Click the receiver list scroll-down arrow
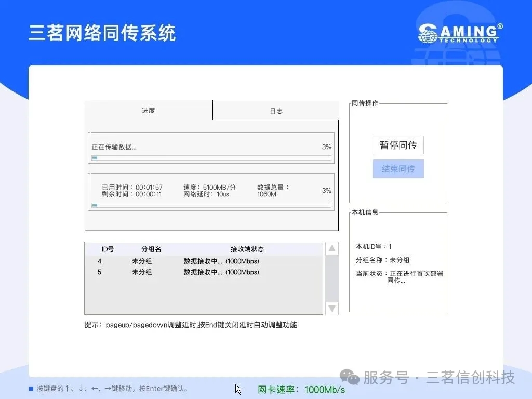 click(332, 308)
